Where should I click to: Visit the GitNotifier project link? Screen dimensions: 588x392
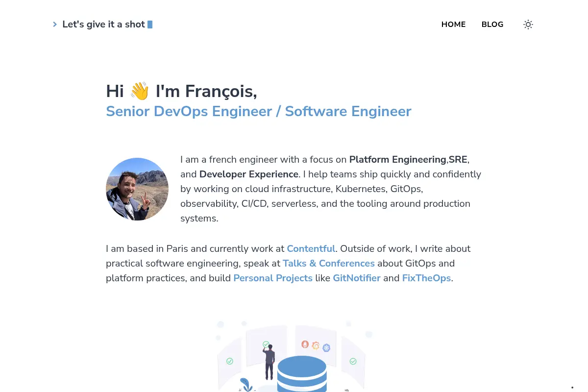tap(357, 278)
